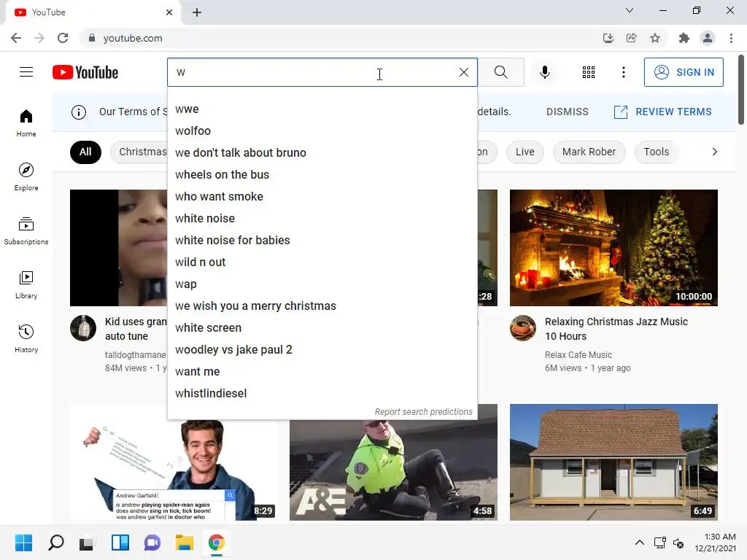
Task: Open Chrome three-dot menu
Action: [731, 38]
